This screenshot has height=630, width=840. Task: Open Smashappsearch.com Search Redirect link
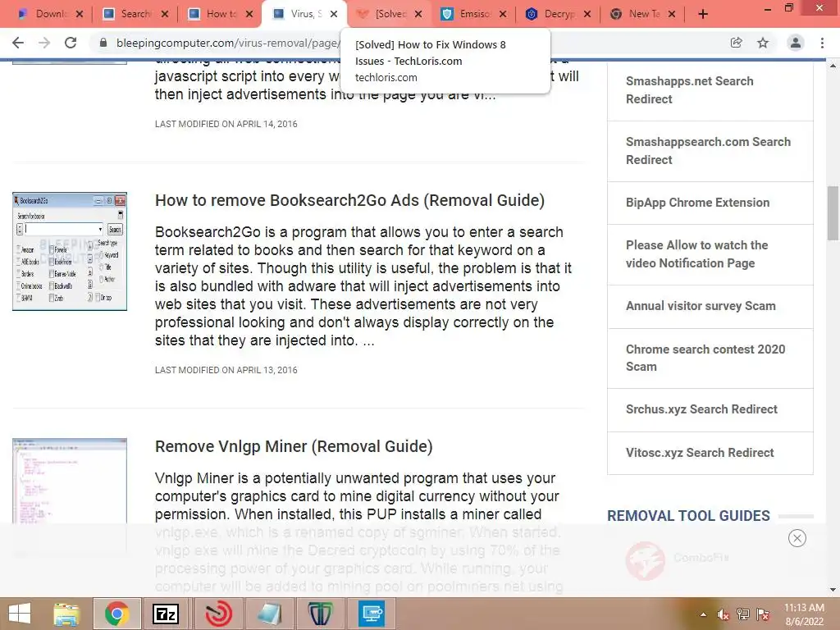pyautogui.click(x=708, y=151)
